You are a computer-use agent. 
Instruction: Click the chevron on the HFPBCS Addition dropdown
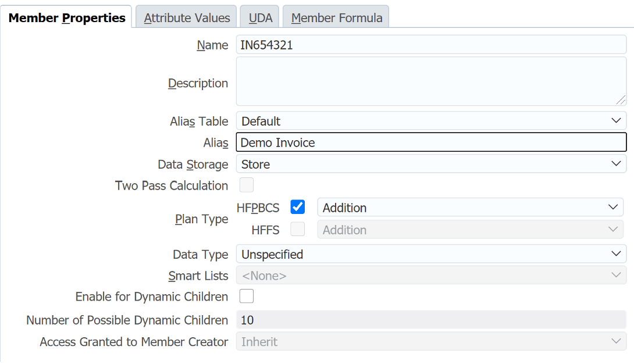(x=612, y=207)
